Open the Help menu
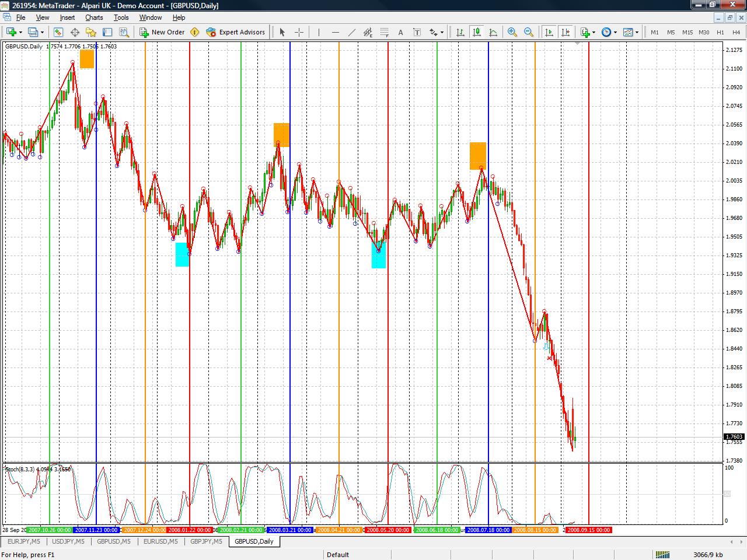 (x=179, y=17)
